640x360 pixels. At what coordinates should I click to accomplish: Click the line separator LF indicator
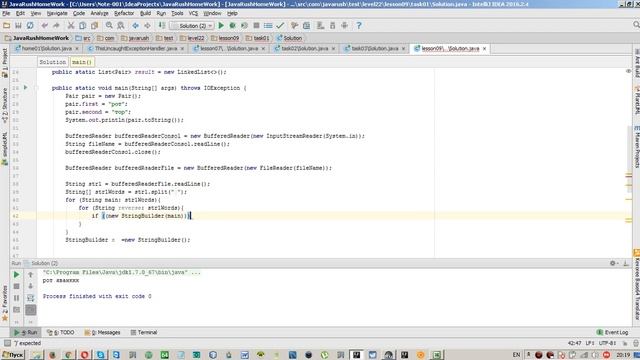pos(590,343)
